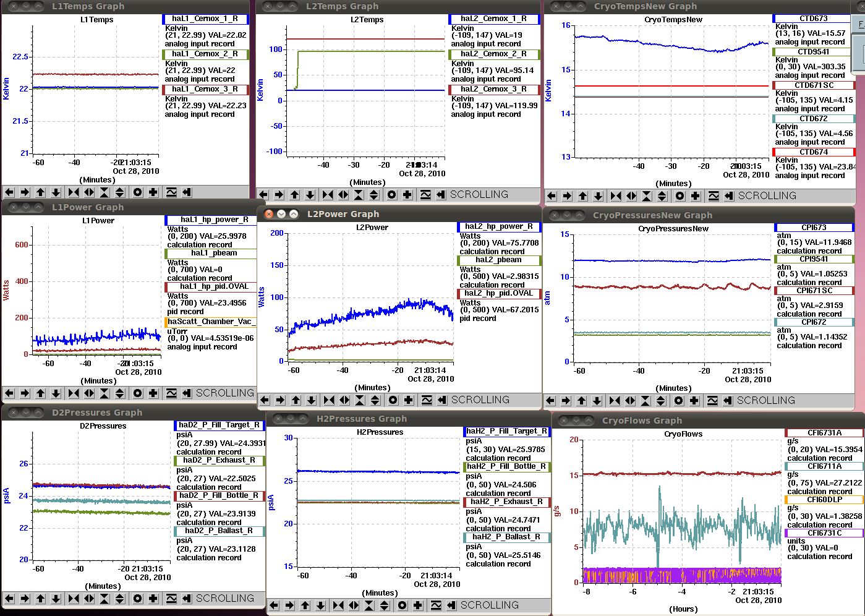Click the inward horizontal arrows icon in L2Temps Graph
This screenshot has height=616, width=865.
328,195
